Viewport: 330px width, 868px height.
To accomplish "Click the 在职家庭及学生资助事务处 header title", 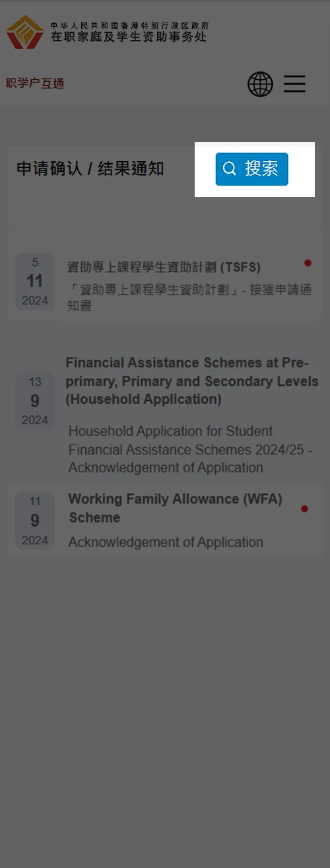I will 129,37.
